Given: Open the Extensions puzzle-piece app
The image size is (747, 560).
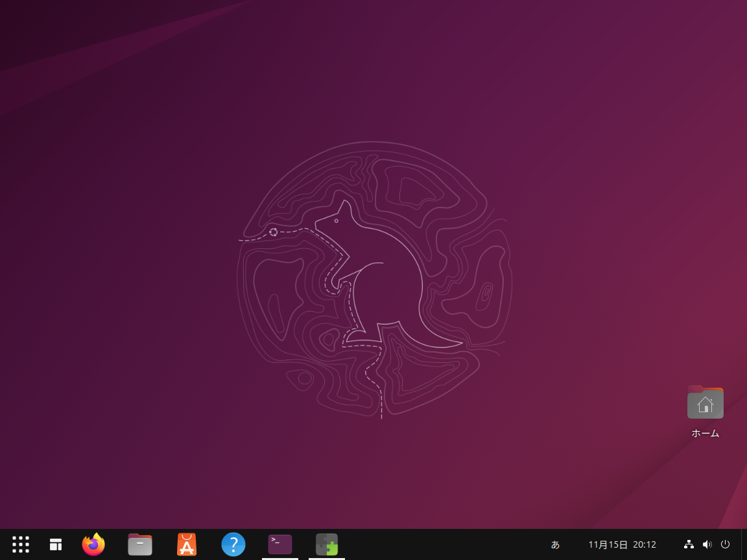Looking at the screenshot, I should (x=327, y=544).
